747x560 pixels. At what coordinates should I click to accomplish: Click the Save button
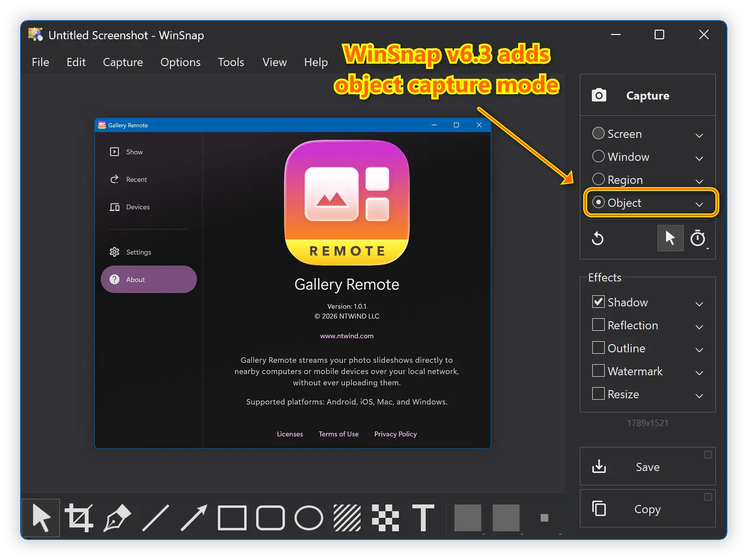tap(648, 466)
